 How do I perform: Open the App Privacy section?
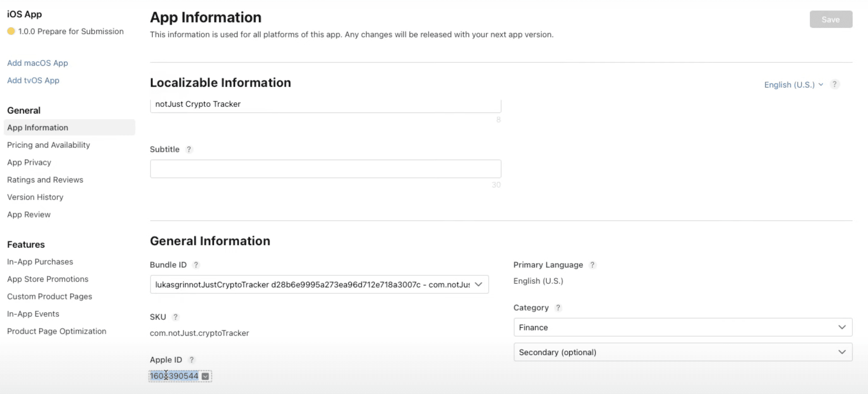29,162
